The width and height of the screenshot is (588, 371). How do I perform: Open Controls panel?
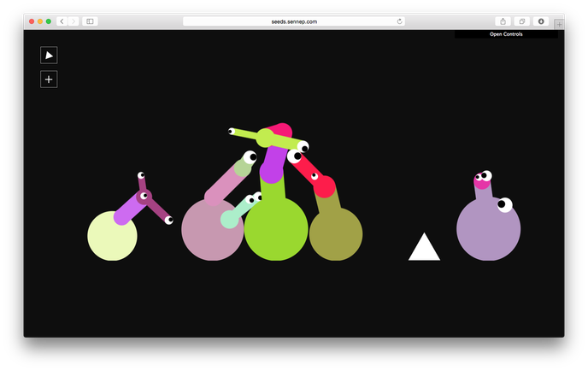point(506,34)
